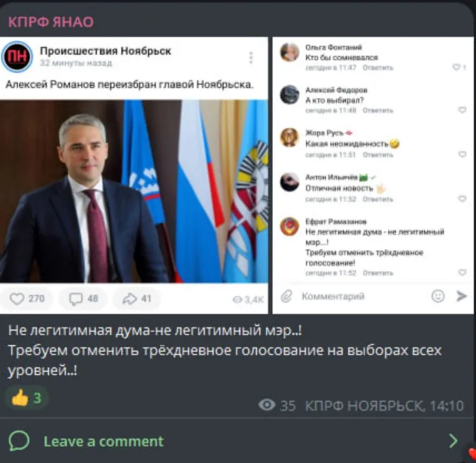This screenshot has width=476, height=463.
Task: Open the Происшествия Ноябрьск ПН avatar
Action: click(x=17, y=57)
